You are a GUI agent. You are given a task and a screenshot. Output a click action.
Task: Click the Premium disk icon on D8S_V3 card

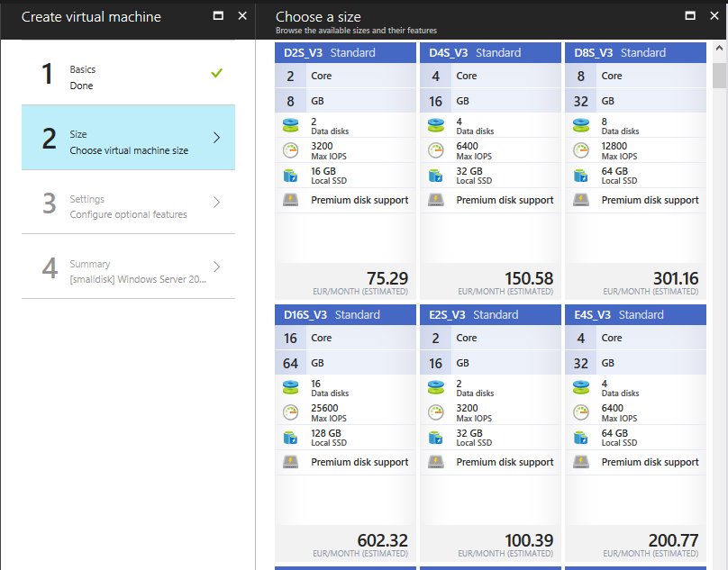point(581,200)
